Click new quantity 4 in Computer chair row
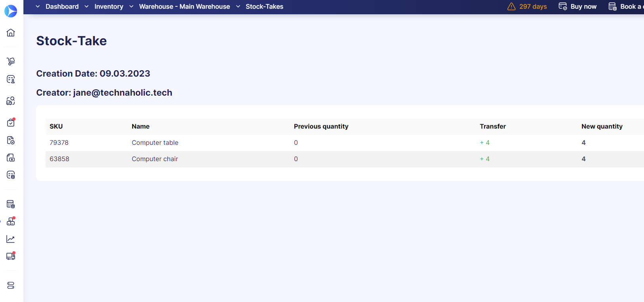The height and width of the screenshot is (302, 644). click(x=584, y=159)
